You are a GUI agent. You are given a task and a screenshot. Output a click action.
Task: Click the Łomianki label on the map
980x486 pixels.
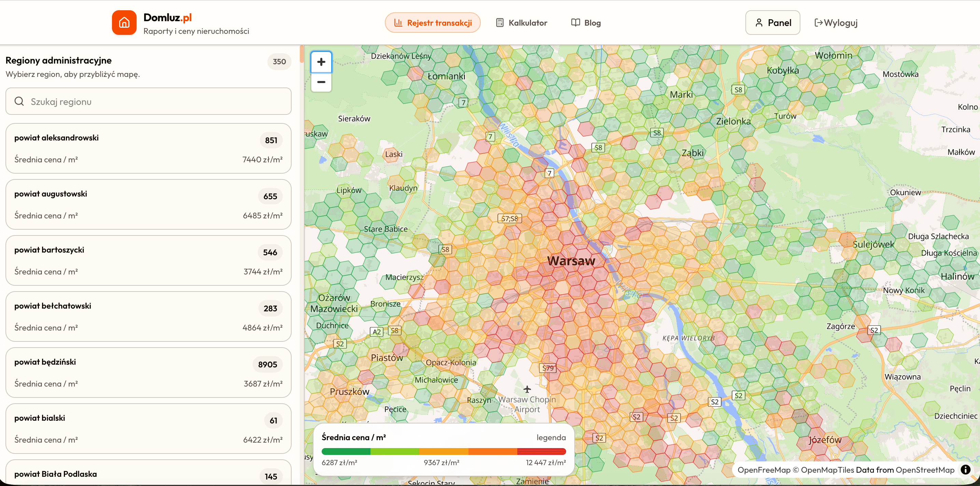[446, 76]
